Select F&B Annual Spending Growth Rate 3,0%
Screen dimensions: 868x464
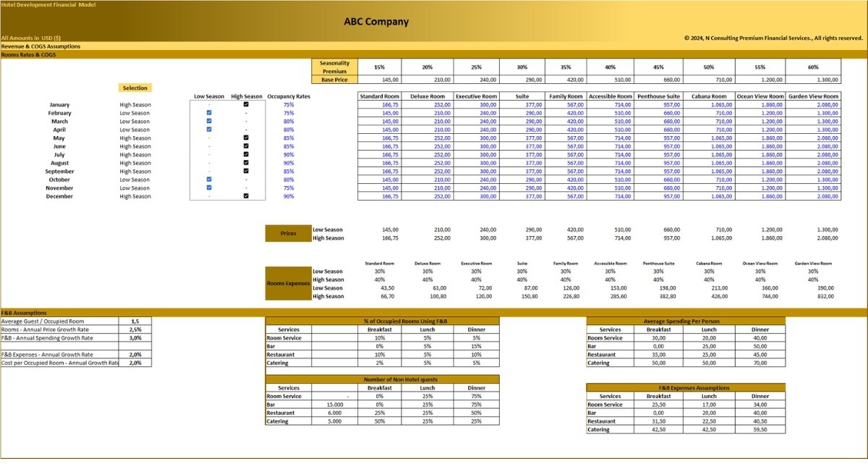point(135,337)
